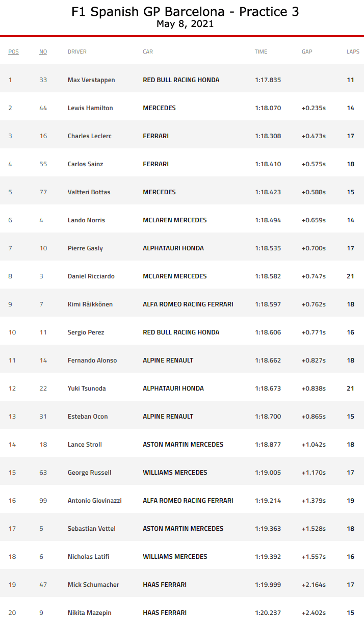The height and width of the screenshot is (620, 364).
Task: Click on Lewis Hamilton's name
Action: click(x=90, y=108)
